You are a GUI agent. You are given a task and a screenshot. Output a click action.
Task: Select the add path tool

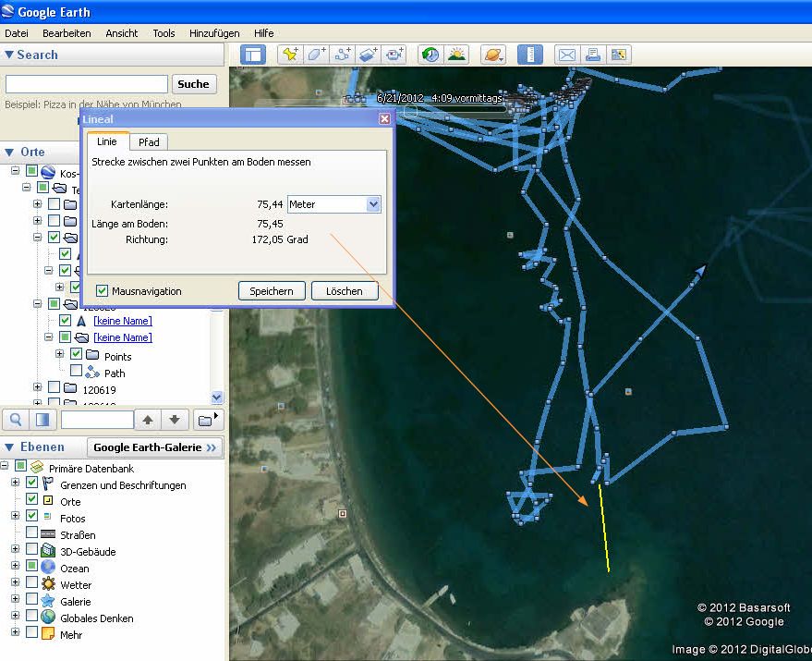pyautogui.click(x=343, y=55)
